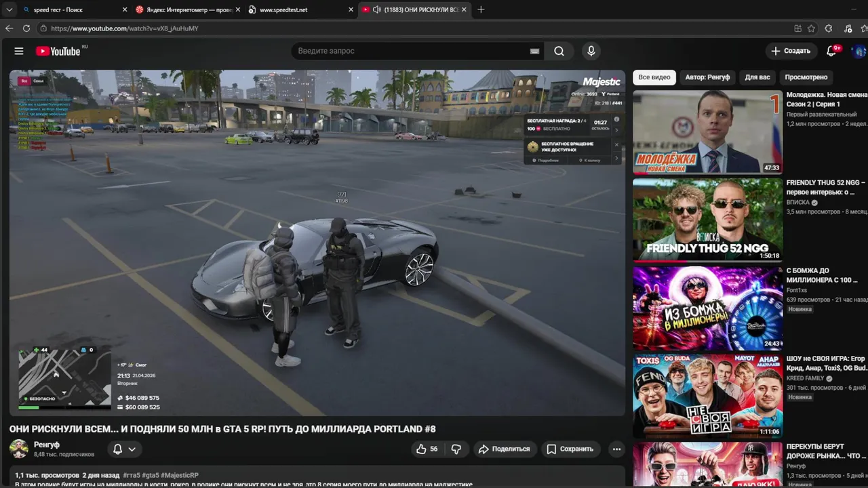Viewport: 868px width, 488px height.
Task: Open YouTube notifications bell with 9+ badge
Action: coord(831,51)
